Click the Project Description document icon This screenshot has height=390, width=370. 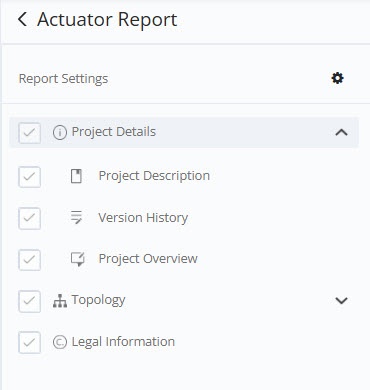[76, 176]
